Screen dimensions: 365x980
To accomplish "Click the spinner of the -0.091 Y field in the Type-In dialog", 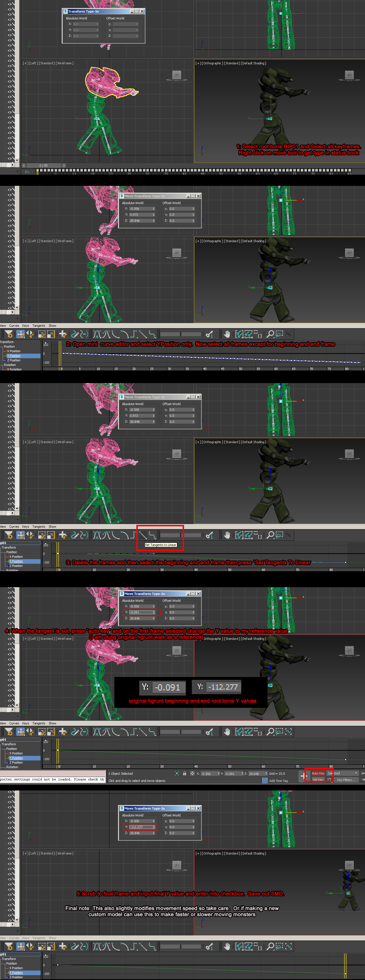I will point(153,612).
